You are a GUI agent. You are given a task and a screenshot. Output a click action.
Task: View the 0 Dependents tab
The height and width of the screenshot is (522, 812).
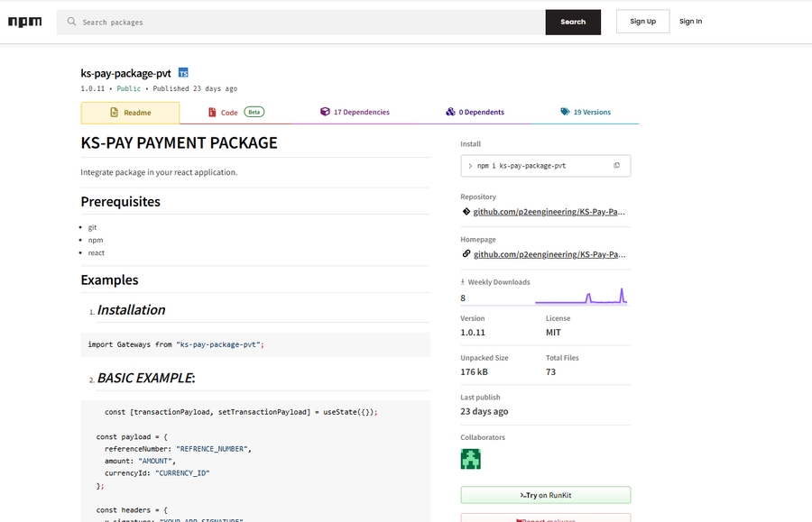(x=475, y=113)
